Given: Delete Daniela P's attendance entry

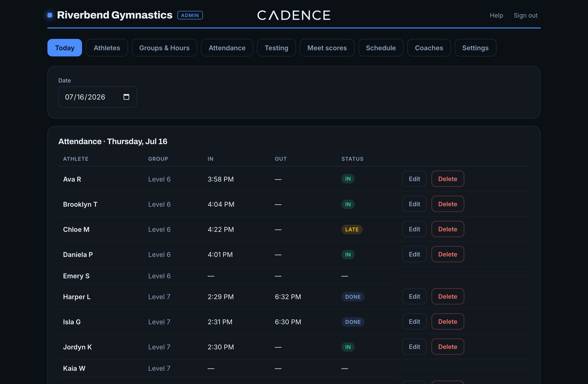Looking at the screenshot, I should pyautogui.click(x=448, y=254).
